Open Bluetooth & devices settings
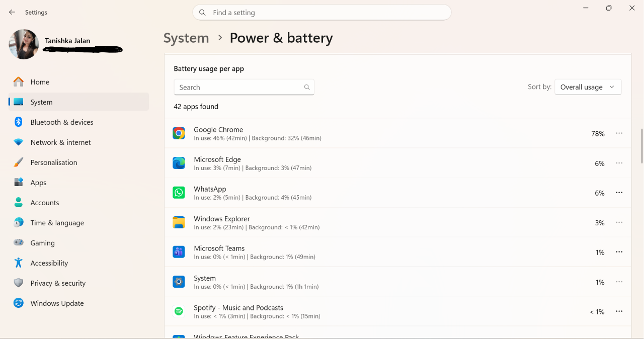The width and height of the screenshot is (644, 339). click(x=78, y=122)
